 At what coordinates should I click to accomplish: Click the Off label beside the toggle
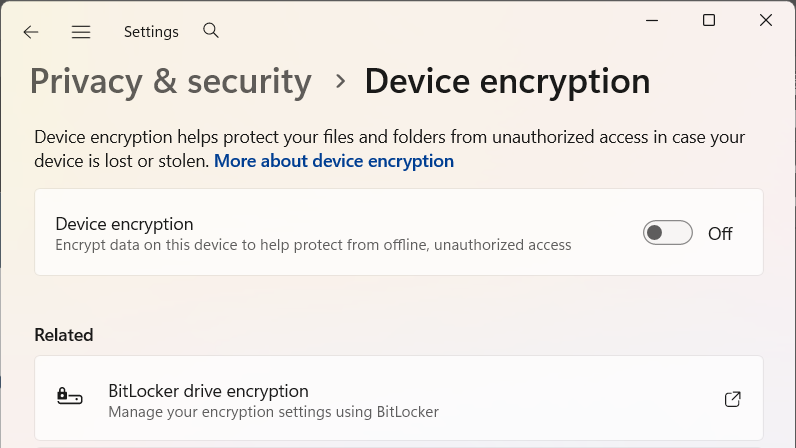[720, 234]
